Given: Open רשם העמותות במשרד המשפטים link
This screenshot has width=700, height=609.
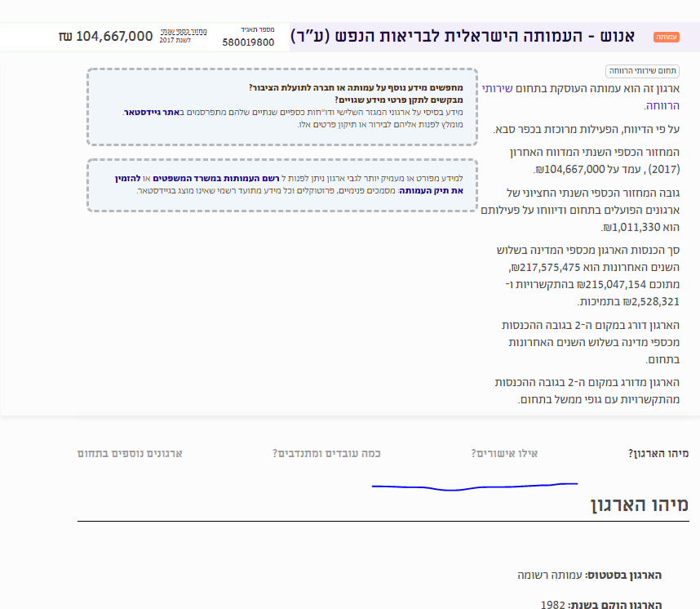Looking at the screenshot, I should click(x=216, y=178).
